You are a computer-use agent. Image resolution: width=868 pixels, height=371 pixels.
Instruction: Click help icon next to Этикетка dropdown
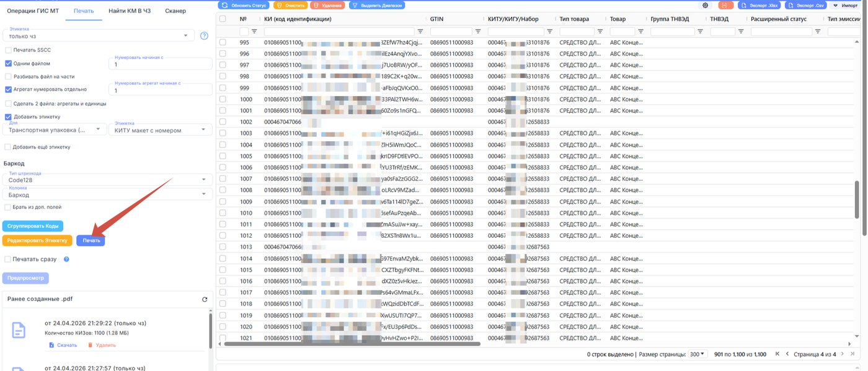pos(204,36)
